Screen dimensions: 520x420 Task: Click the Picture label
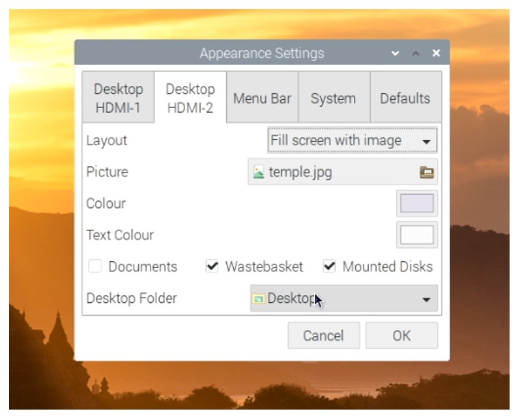(107, 172)
